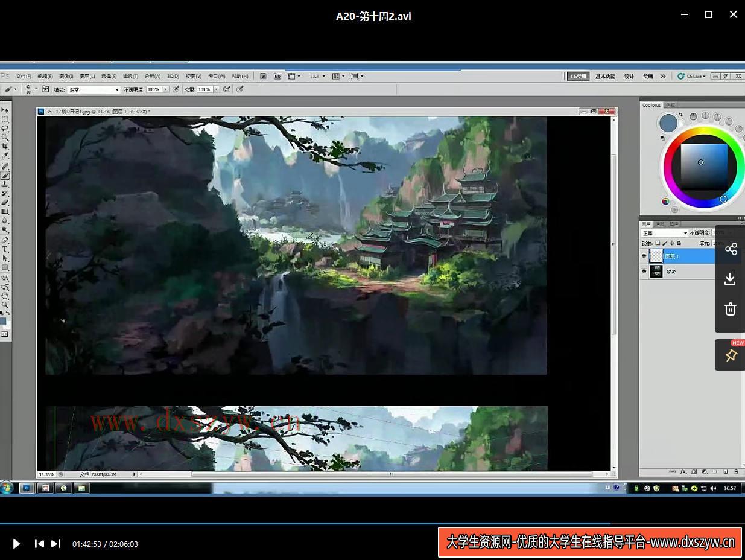The height and width of the screenshot is (560, 745).
Task: Open the opacity 不透明度 slider arrow in options bar
Action: click(166, 89)
